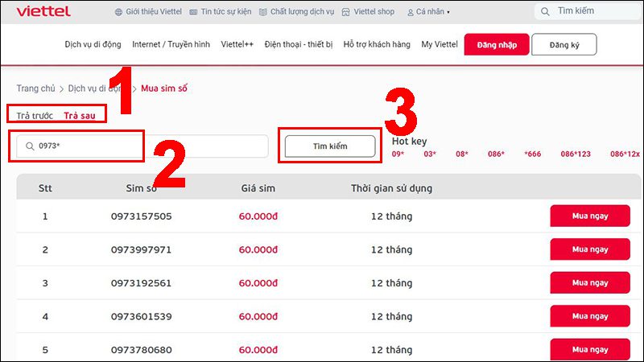Screen dimensions: 644x362
Task: Go to Trang chủ breadcrumb
Action: [x=35, y=88]
